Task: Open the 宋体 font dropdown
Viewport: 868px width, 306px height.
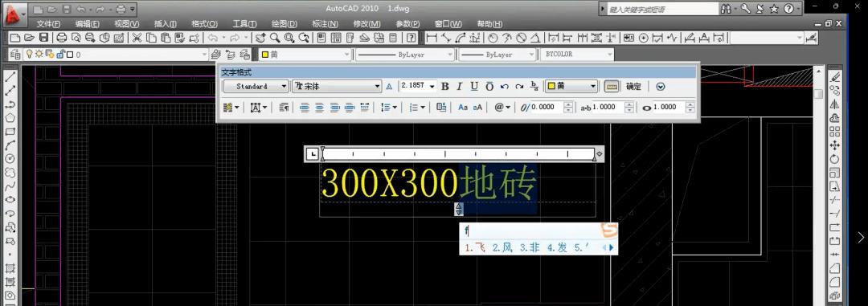Action: 337,86
